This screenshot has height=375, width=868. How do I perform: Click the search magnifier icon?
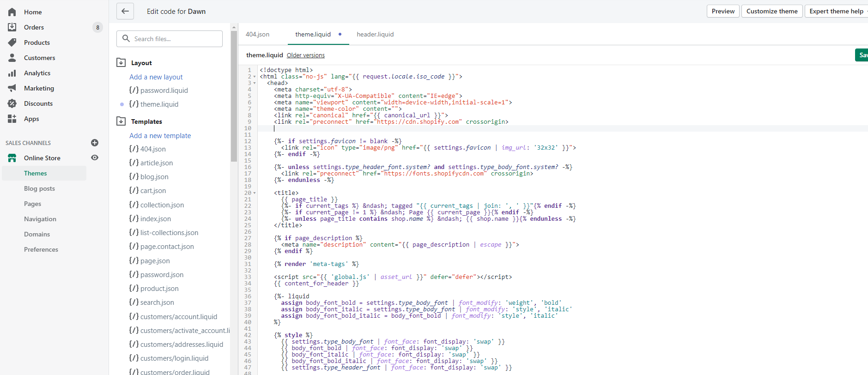click(x=126, y=39)
